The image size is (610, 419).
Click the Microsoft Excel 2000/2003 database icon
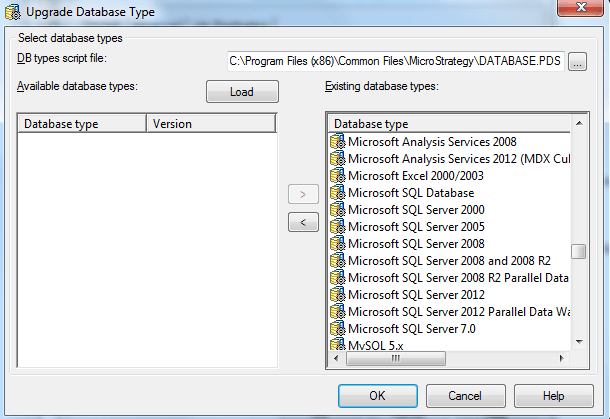tap(338, 176)
